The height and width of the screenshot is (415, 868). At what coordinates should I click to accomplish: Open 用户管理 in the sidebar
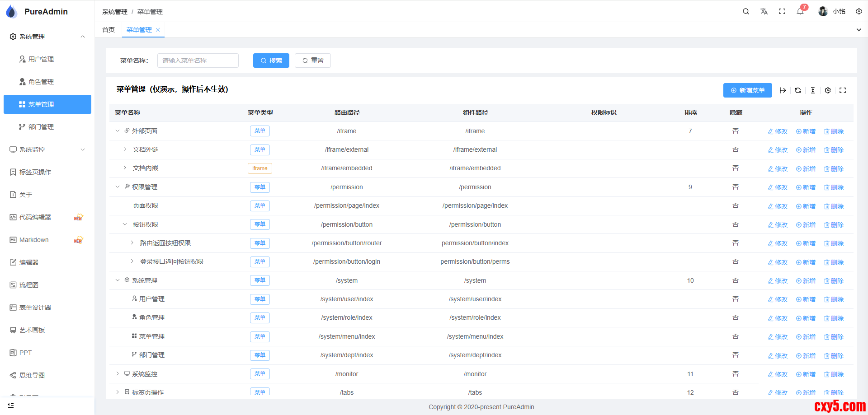pos(41,59)
